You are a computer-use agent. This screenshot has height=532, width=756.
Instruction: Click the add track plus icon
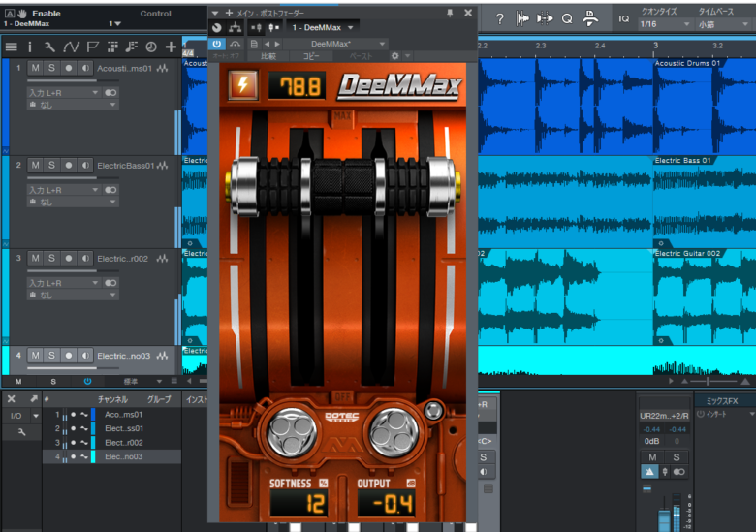coord(171,47)
